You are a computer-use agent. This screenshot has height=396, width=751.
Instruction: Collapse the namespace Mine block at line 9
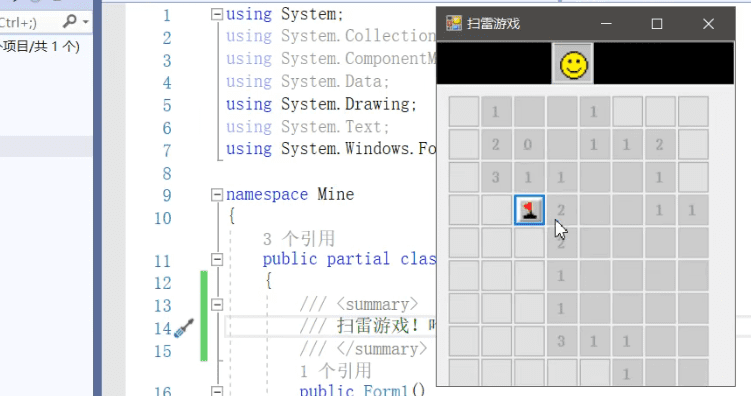(217, 194)
